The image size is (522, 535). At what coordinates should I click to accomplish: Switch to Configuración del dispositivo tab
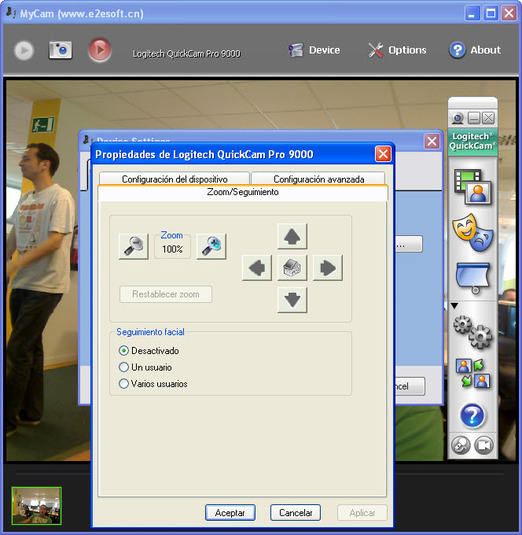coord(174,179)
